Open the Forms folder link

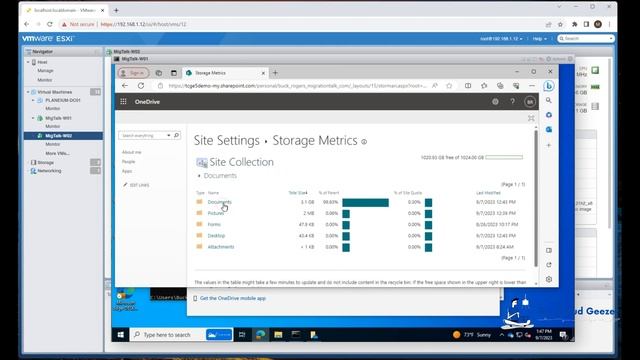(x=214, y=224)
